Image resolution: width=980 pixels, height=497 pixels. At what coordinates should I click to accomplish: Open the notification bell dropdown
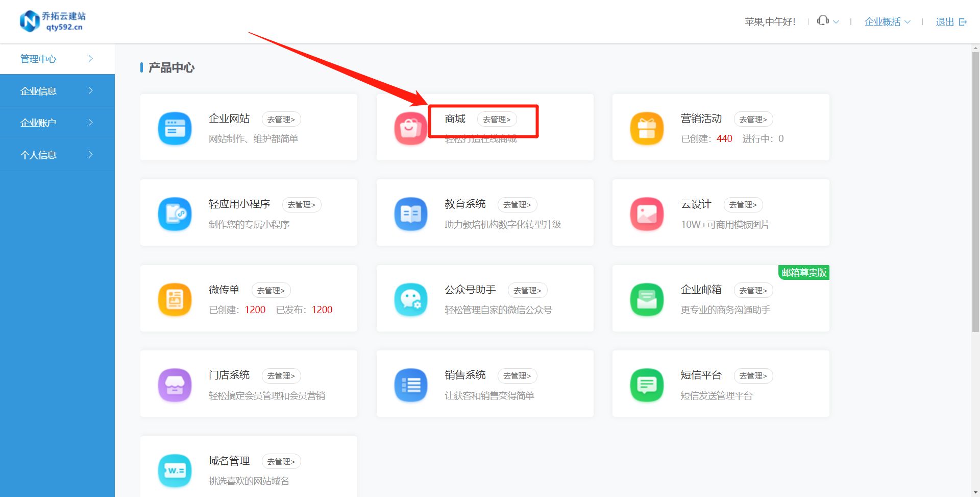tap(827, 21)
